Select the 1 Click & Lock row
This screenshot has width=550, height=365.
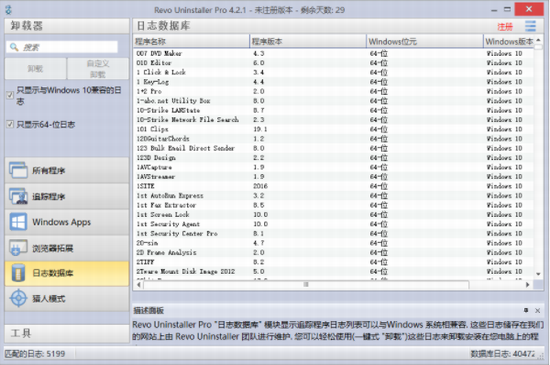coord(333,72)
